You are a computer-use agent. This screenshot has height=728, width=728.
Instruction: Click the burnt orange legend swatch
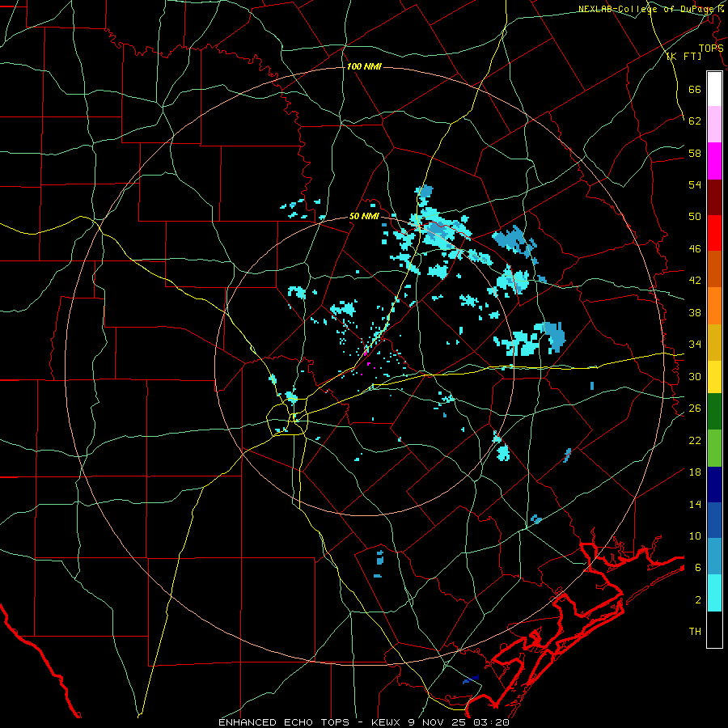coord(714,269)
